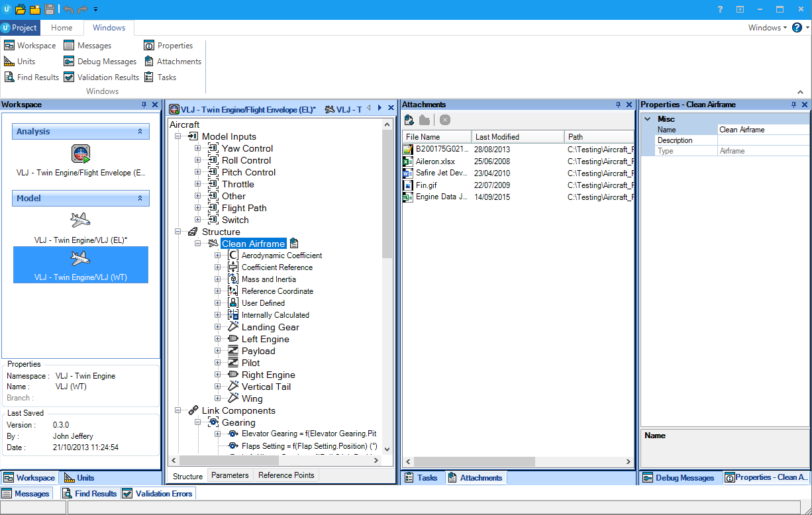The image size is (812, 515).
Task: Open the Tasks window from ribbon
Action: point(160,77)
